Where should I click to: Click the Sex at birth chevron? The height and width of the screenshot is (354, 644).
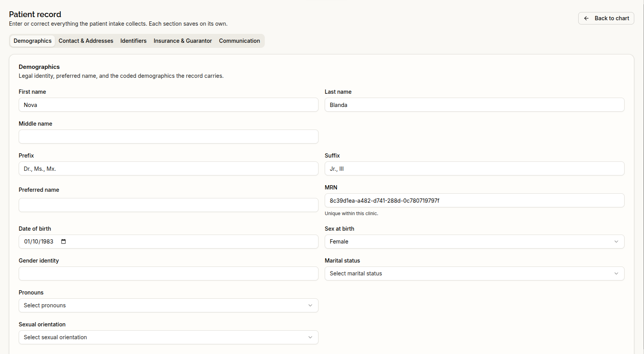616,242
